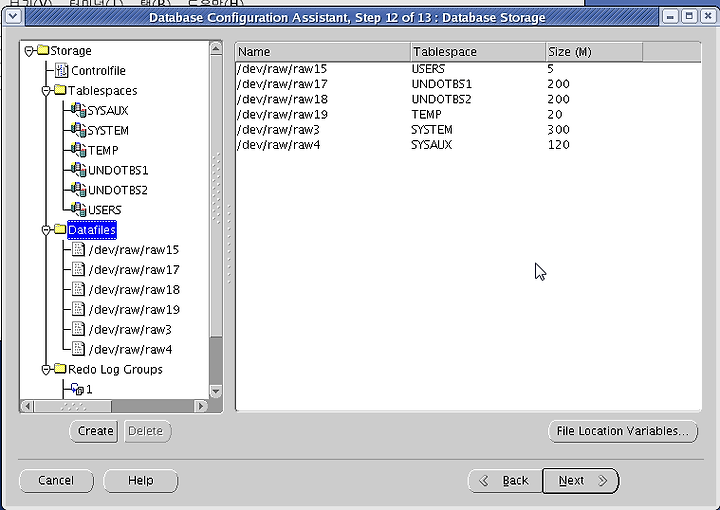Click the Datafiles folder icon
Image resolution: width=720 pixels, height=510 pixels.
click(x=60, y=229)
